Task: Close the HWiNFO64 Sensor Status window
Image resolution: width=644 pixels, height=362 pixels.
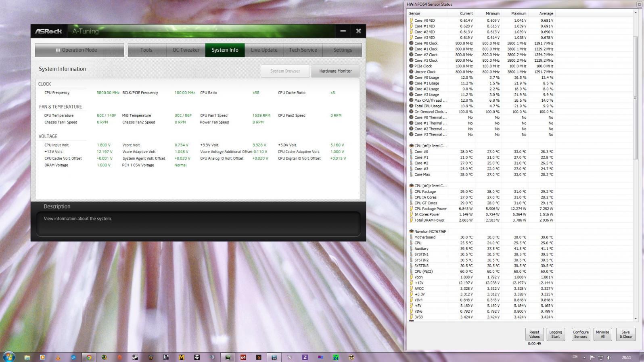Action: point(639,4)
